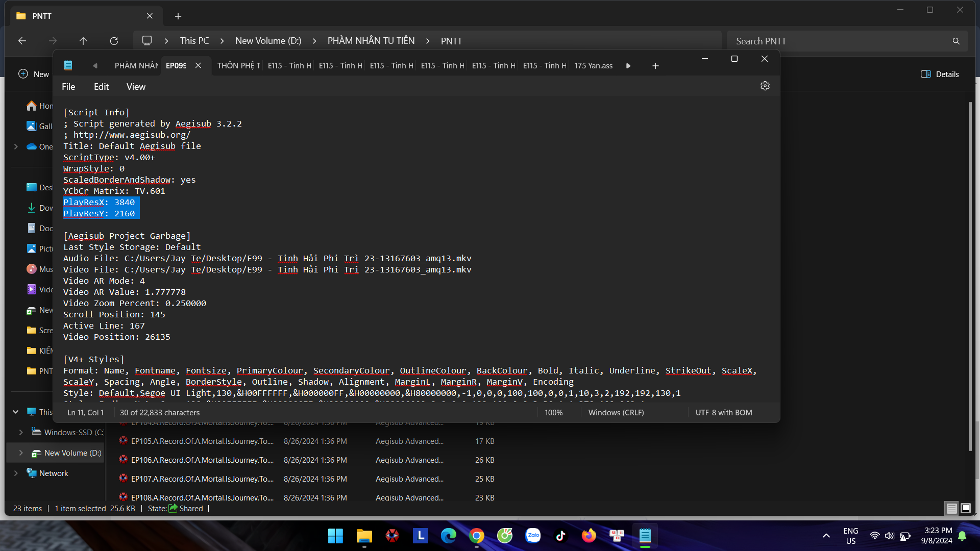The image size is (980, 551).
Task: Click Windows (CRLF) line ending status
Action: (616, 412)
